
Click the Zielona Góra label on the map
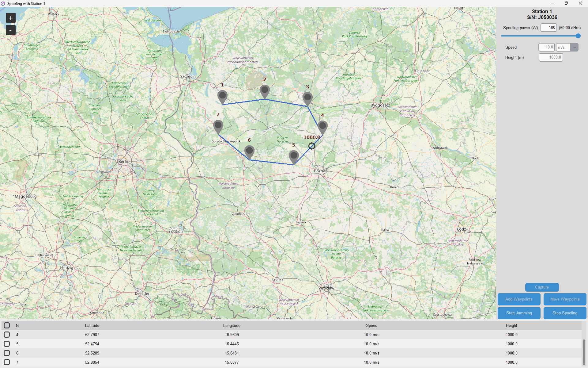[x=241, y=214]
